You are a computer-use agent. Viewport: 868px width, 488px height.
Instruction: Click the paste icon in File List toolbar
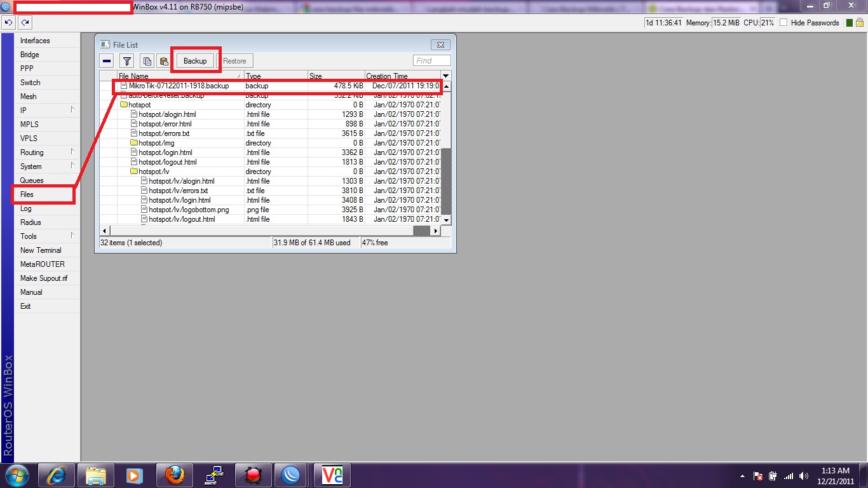tap(163, 61)
